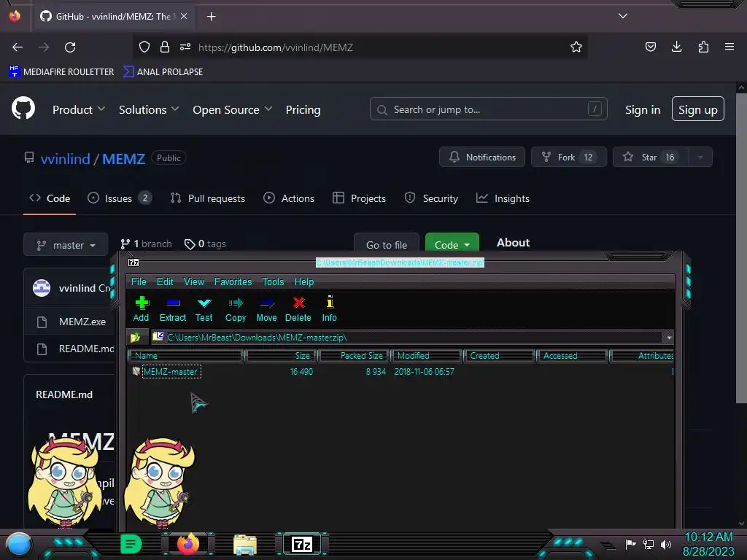Click the Add button in 7-Zip toolbar
The image size is (747, 560).
(141, 309)
